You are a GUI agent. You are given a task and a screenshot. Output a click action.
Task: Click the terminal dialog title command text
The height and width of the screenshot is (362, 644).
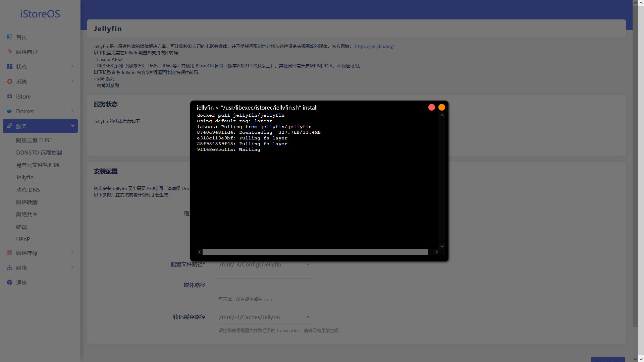tap(257, 108)
